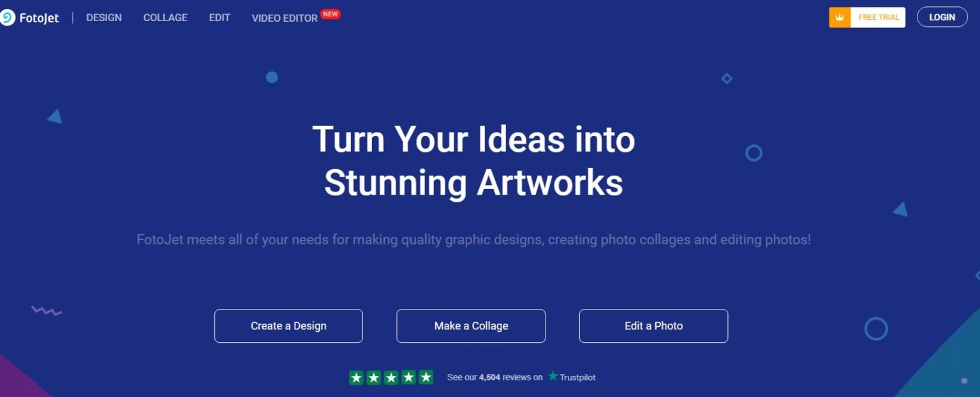Select the EDIT navigation item
Viewport: 980px width, 397px height.
click(x=219, y=18)
